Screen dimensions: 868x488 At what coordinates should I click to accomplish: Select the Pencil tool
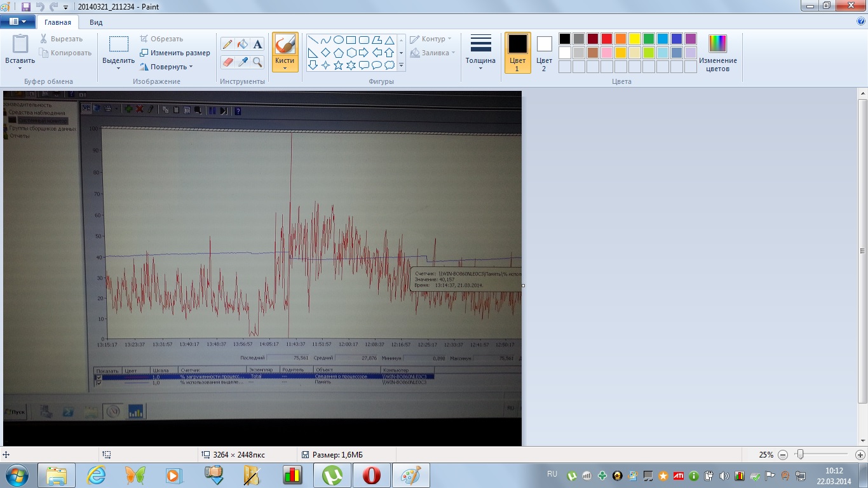click(x=227, y=44)
